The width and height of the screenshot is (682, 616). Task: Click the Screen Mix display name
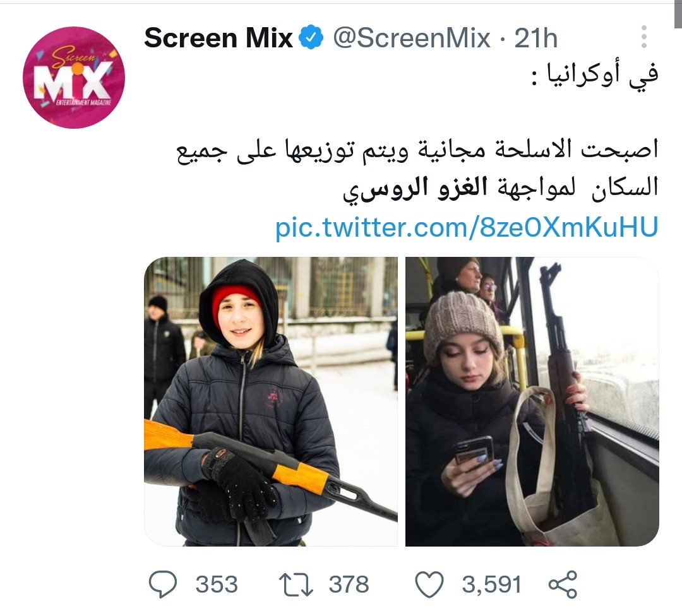(218, 38)
